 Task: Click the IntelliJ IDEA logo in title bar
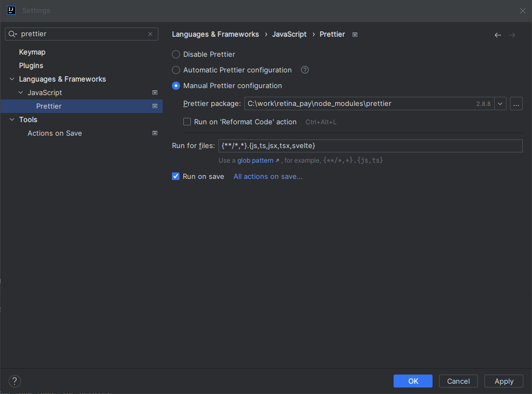tap(11, 10)
